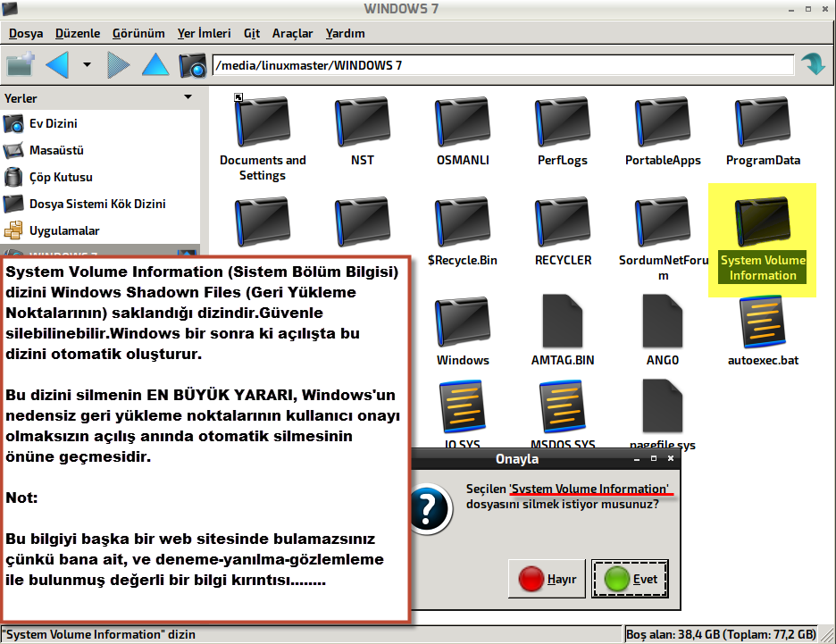Select Ev Dizini in sidebar
This screenshot has width=836, height=644.
tap(100, 123)
